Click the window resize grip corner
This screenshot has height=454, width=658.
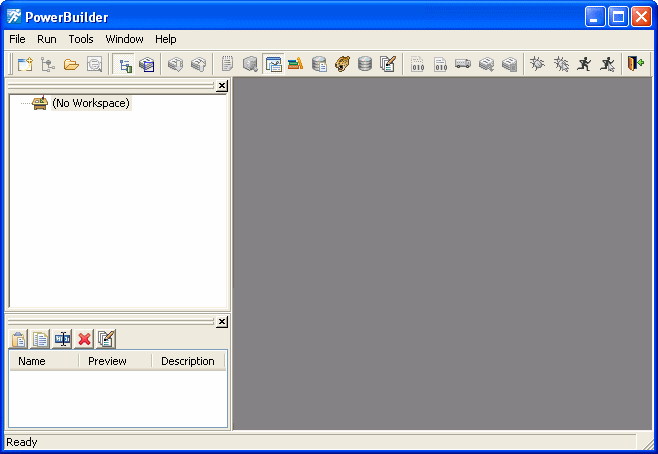click(x=647, y=443)
